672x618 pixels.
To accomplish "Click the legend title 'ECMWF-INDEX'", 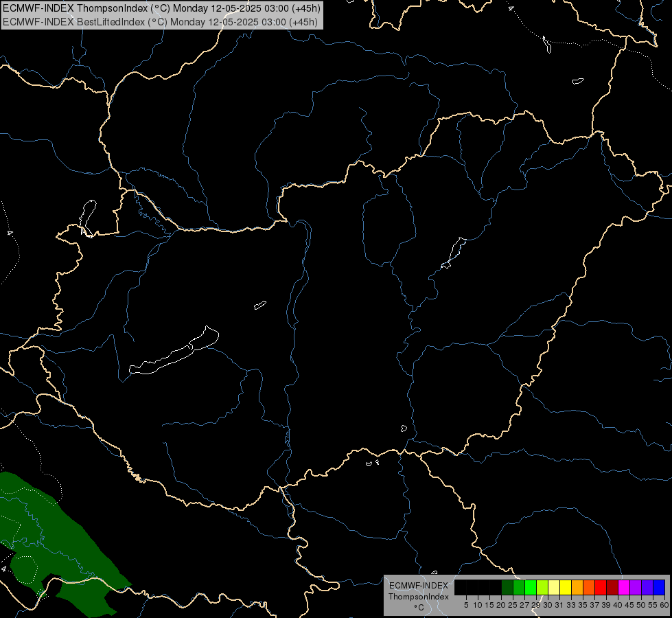I will point(419,586).
